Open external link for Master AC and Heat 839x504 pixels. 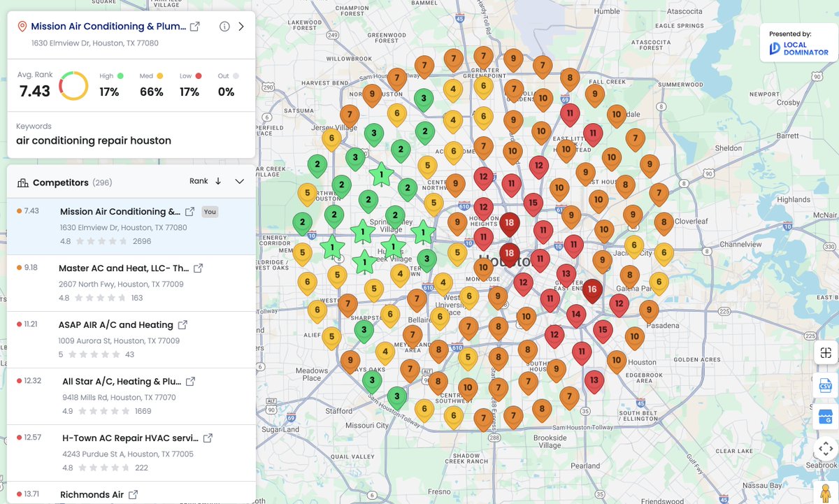[198, 268]
